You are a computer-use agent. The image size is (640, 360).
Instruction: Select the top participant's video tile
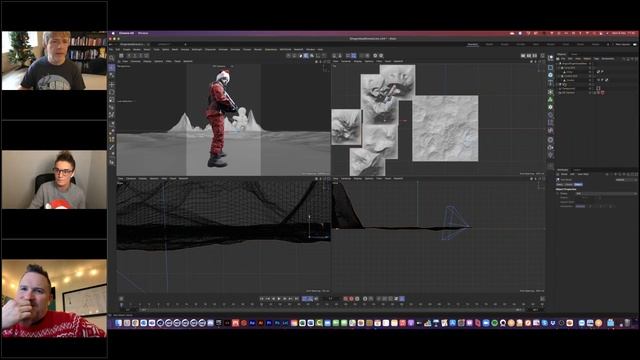pyautogui.click(x=54, y=60)
